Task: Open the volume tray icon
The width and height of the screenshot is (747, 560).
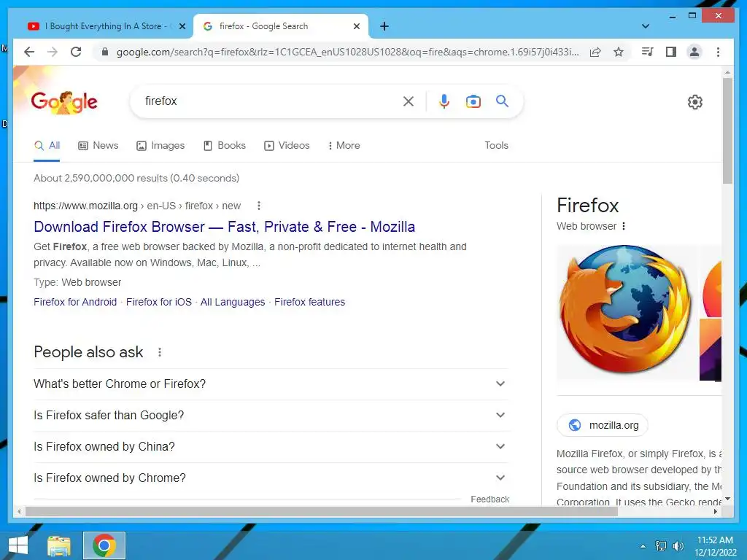Action: pos(678,546)
